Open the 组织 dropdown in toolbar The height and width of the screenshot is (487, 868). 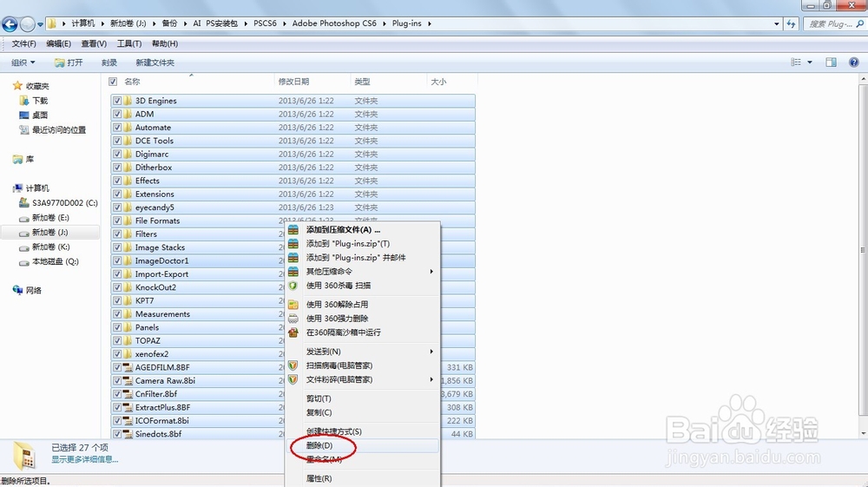point(23,63)
